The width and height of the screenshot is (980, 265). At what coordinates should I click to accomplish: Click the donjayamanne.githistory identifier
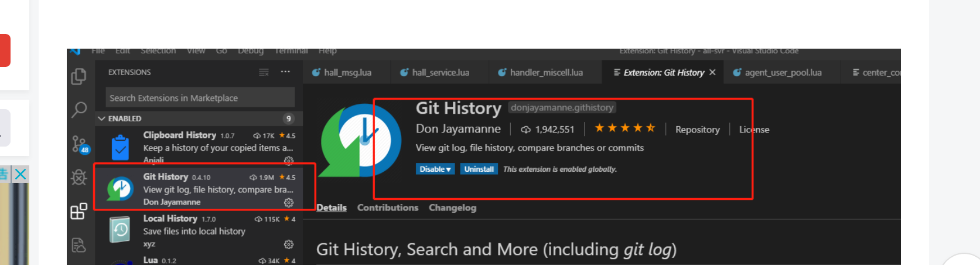pos(562,107)
